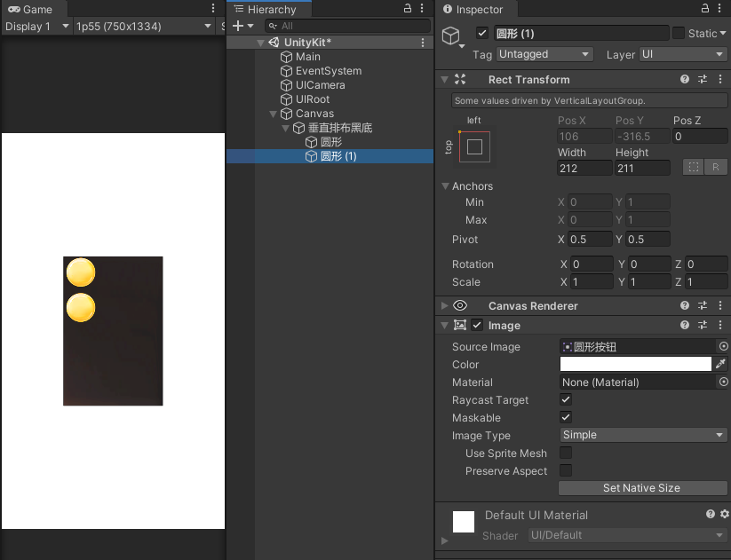Screen dimensions: 731x560
Task: Open Rect Transform more options menu
Action: pyautogui.click(x=720, y=79)
